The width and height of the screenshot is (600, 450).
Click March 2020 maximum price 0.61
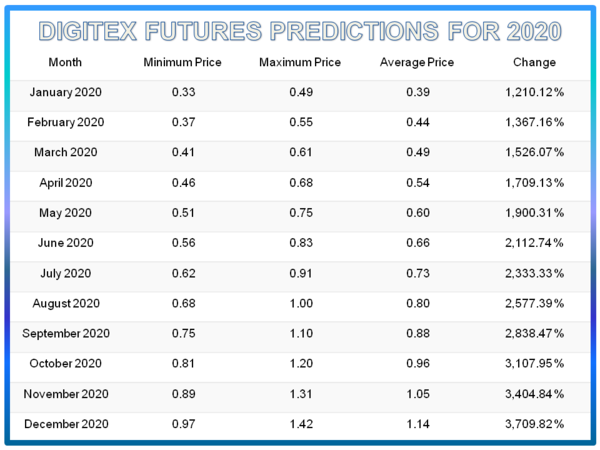pos(299,153)
